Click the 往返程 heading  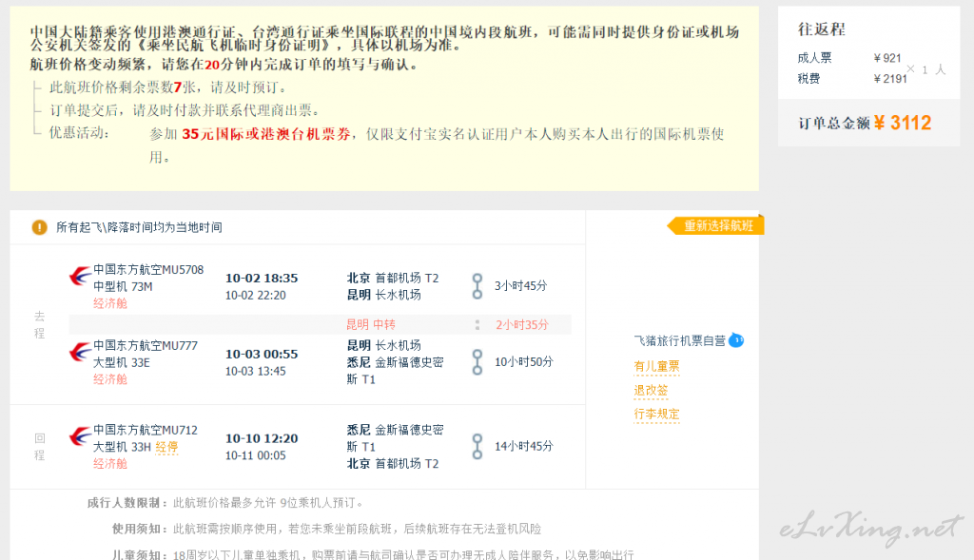click(x=821, y=29)
